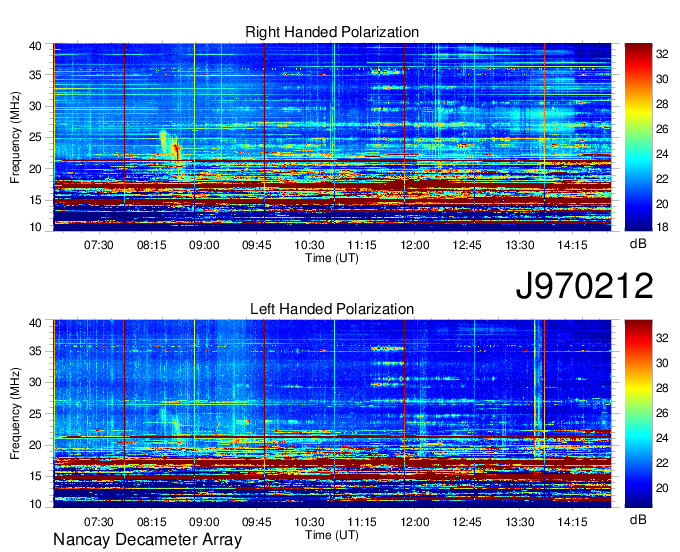Click 30 MHz tick on left-handed plot
The image size is (680, 552).
point(35,382)
